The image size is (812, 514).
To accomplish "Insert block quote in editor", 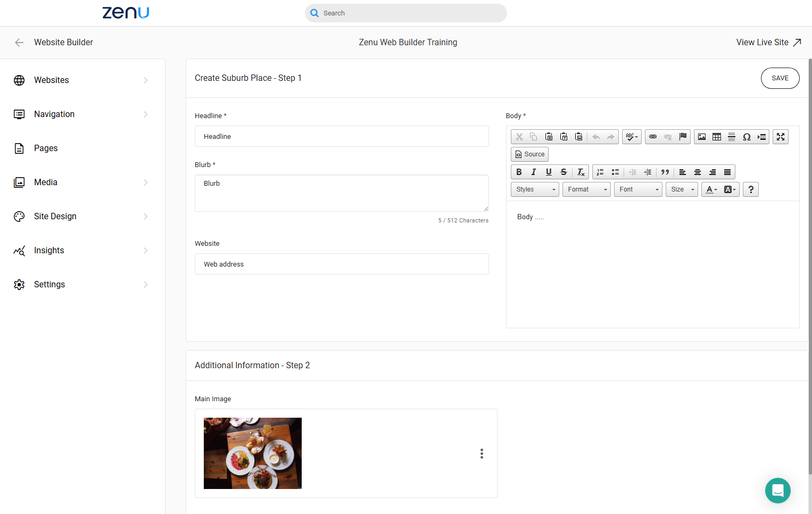I will click(665, 172).
